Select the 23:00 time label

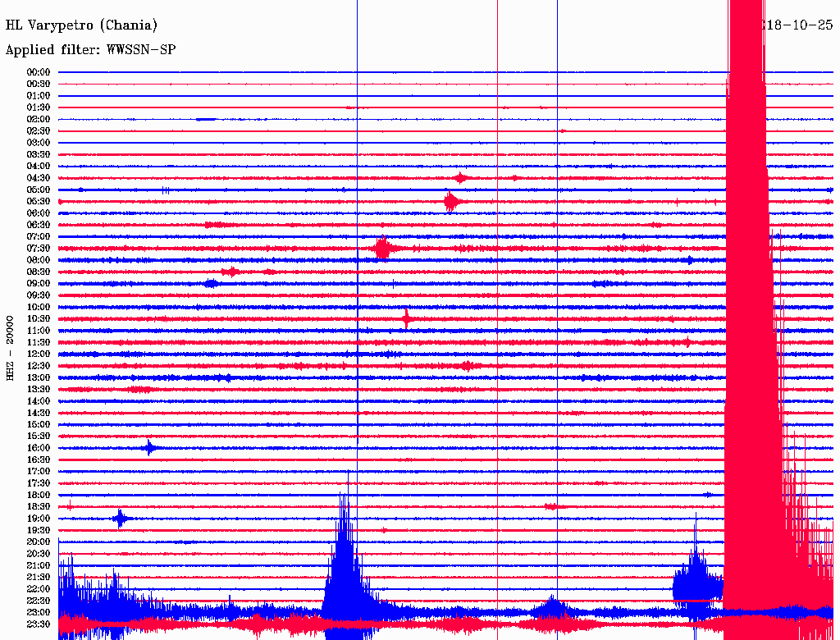coord(39,612)
